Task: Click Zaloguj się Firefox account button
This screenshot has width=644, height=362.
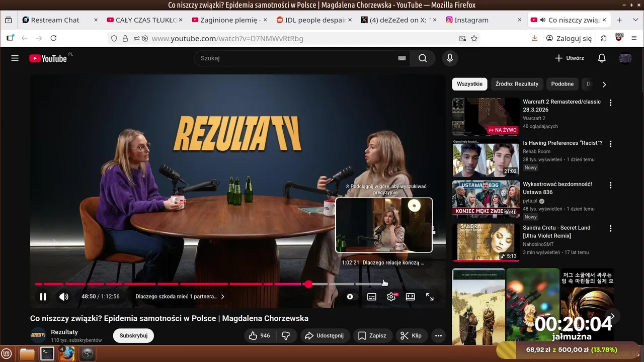Action: tap(569, 38)
